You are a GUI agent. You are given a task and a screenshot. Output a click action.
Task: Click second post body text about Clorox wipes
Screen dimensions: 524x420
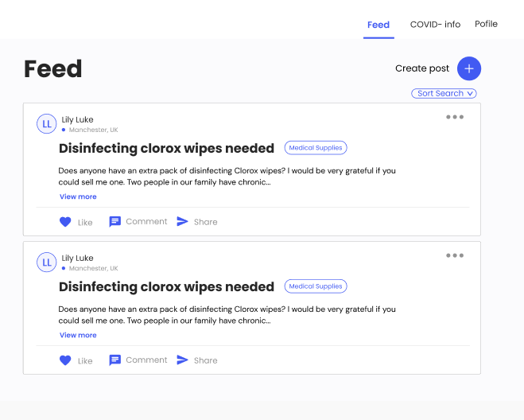click(x=227, y=315)
